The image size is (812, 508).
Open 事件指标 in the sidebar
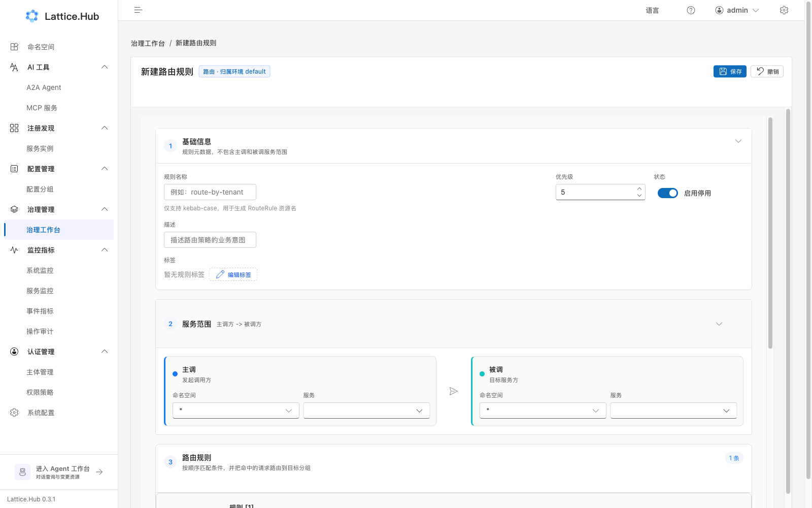pos(59,311)
